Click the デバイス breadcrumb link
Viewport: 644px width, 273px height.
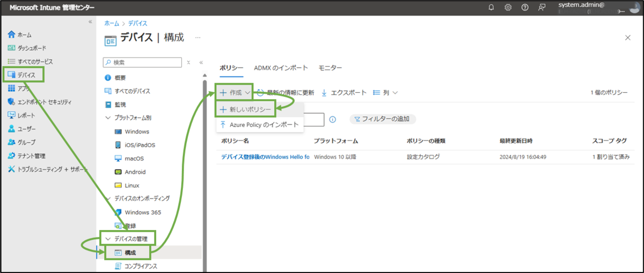[138, 24]
